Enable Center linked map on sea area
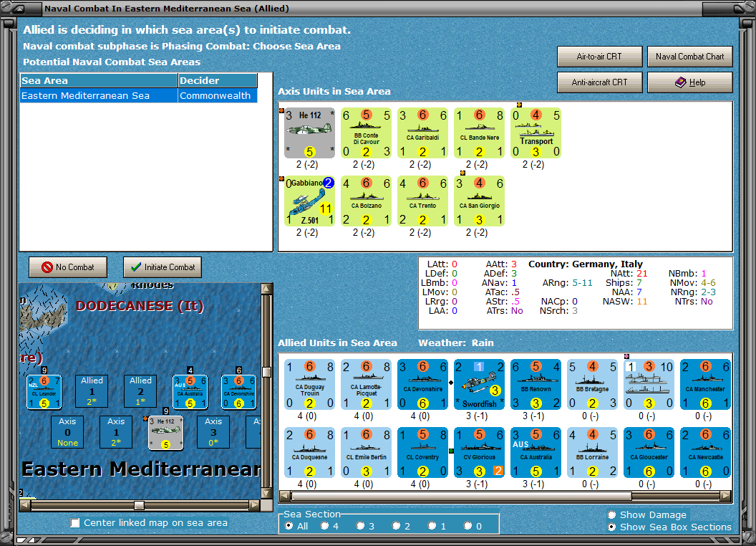Viewport: 756px width, 546px height. pyautogui.click(x=74, y=523)
